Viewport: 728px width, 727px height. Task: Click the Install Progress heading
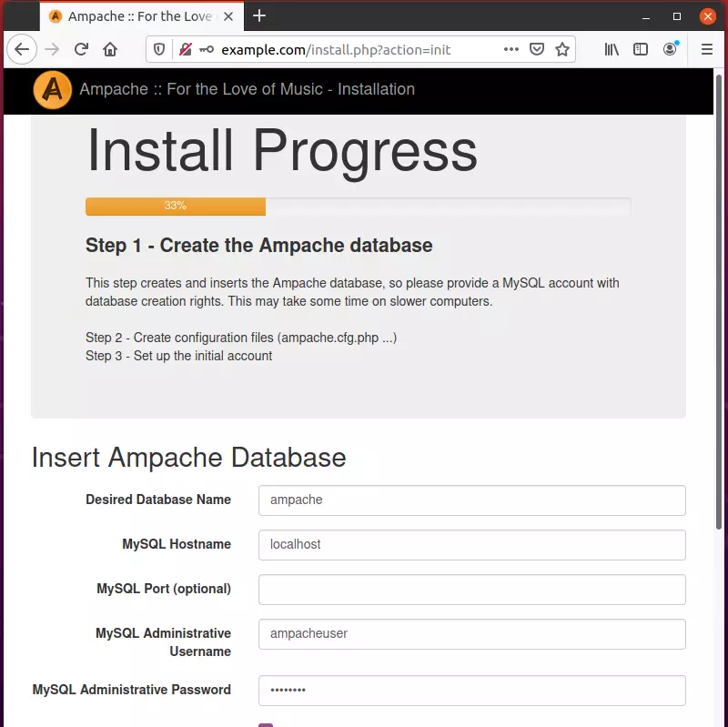tap(282, 151)
